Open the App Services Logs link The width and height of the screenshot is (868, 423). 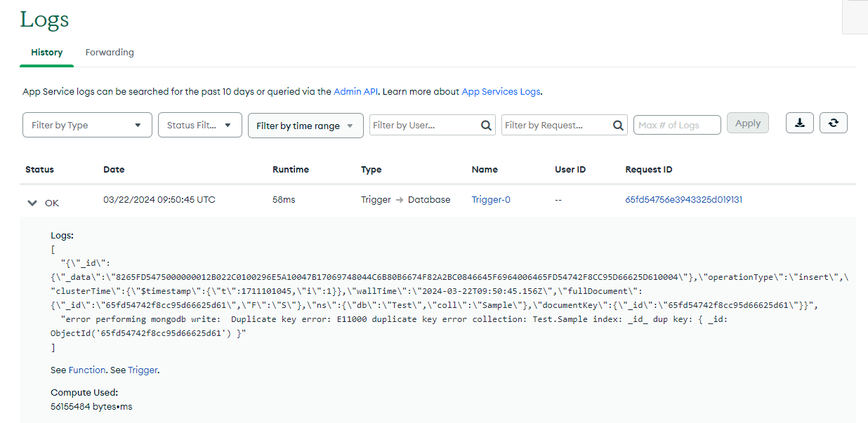pos(501,91)
